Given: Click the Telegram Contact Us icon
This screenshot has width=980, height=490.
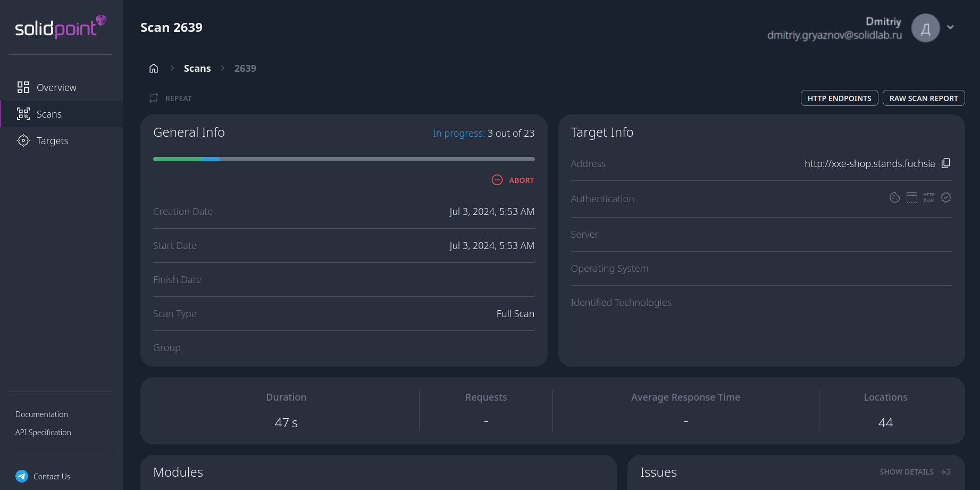Looking at the screenshot, I should [22, 476].
